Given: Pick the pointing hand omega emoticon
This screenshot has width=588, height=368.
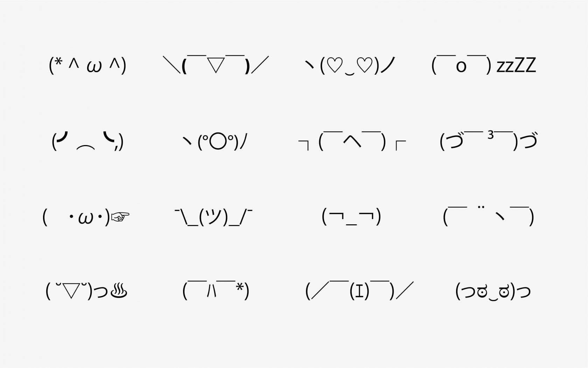Looking at the screenshot, I should coord(86,217).
